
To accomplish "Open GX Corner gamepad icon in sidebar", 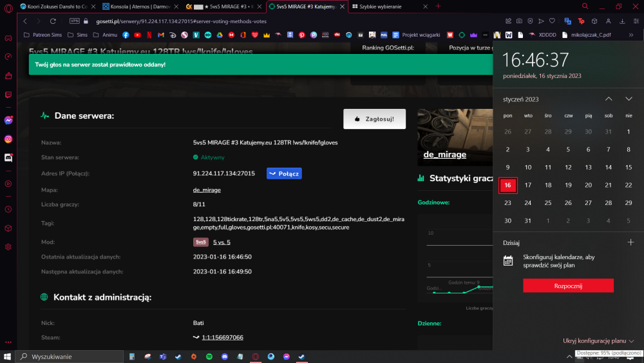I will click(x=8, y=38).
